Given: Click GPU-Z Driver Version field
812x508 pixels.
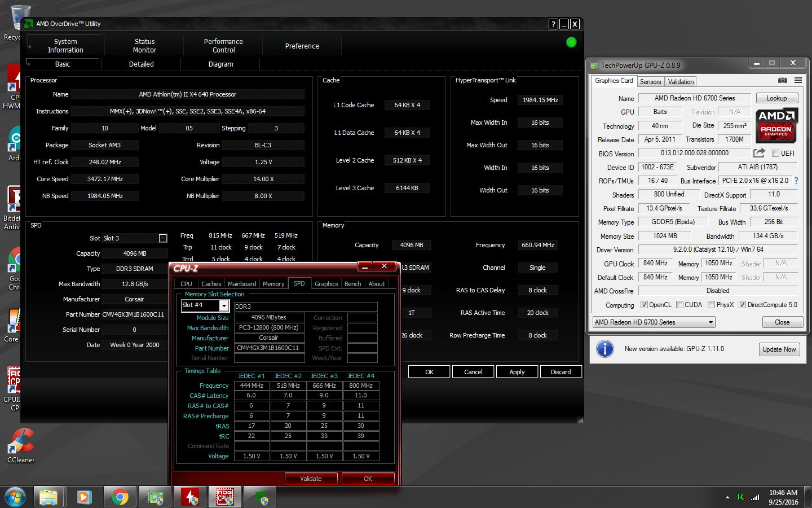Looking at the screenshot, I should (x=718, y=249).
